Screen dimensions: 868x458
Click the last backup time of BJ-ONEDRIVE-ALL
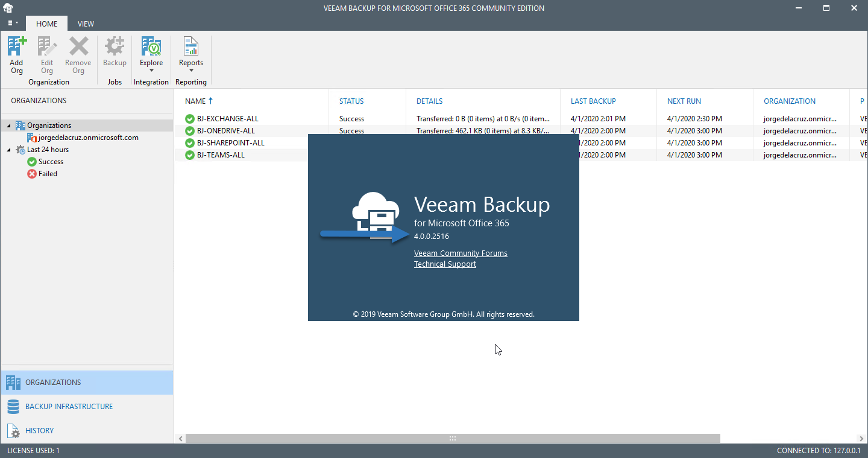(598, 131)
